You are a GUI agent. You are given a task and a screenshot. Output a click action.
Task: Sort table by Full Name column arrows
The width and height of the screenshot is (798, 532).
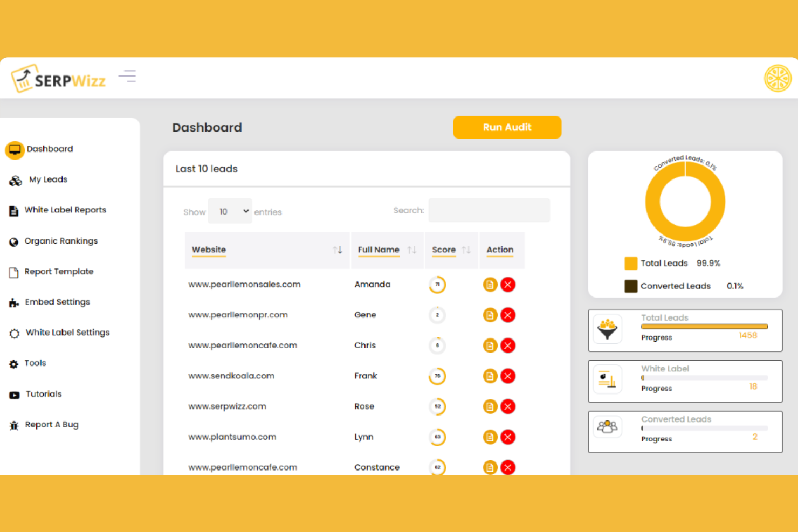(x=412, y=250)
